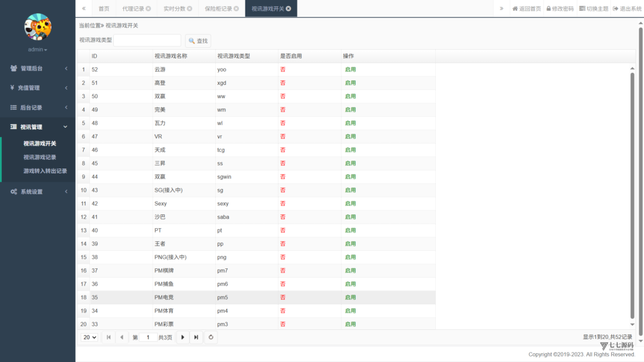Screen dimensions: 644x362
Task: Click the 视讯游戏类型 column header
Action: click(x=247, y=56)
